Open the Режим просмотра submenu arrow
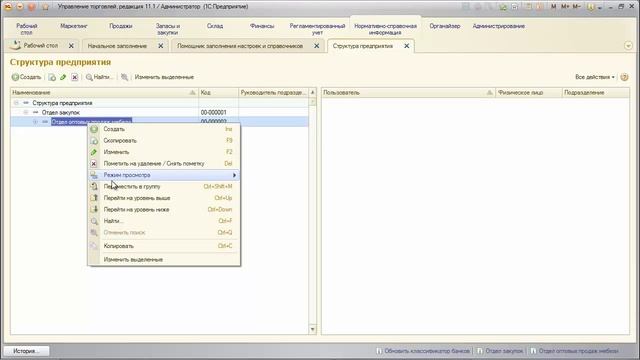Viewport: 640px width, 360px height. pos(234,175)
